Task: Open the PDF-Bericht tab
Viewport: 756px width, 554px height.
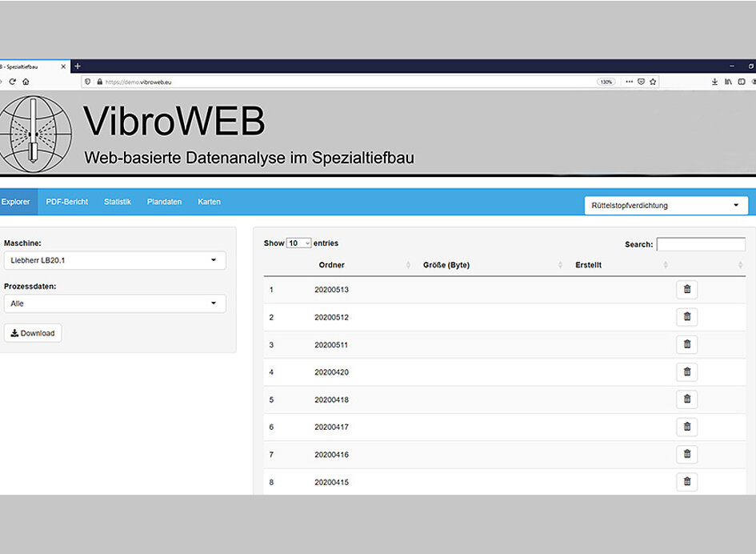Action: [67, 202]
